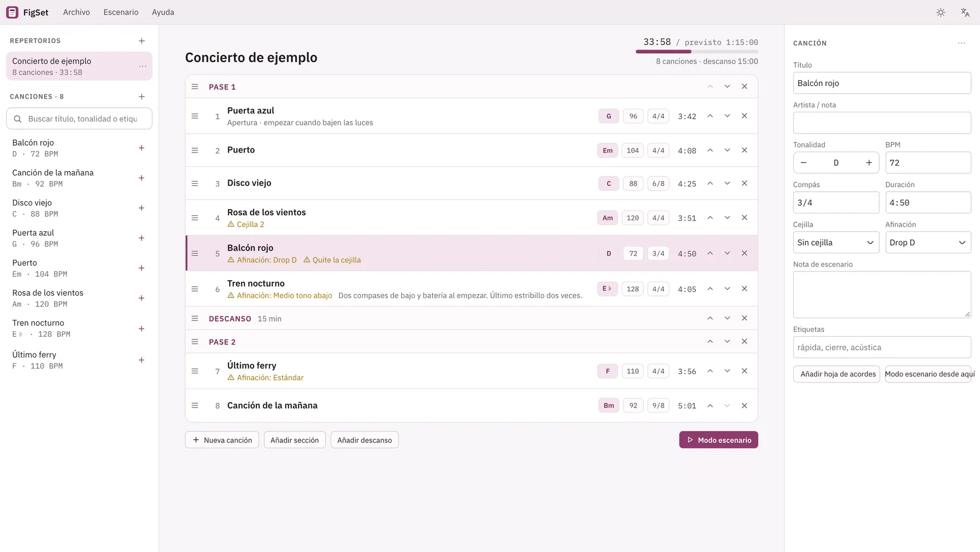
Task: Add Balcón rojo from library to setlist
Action: coord(142,148)
